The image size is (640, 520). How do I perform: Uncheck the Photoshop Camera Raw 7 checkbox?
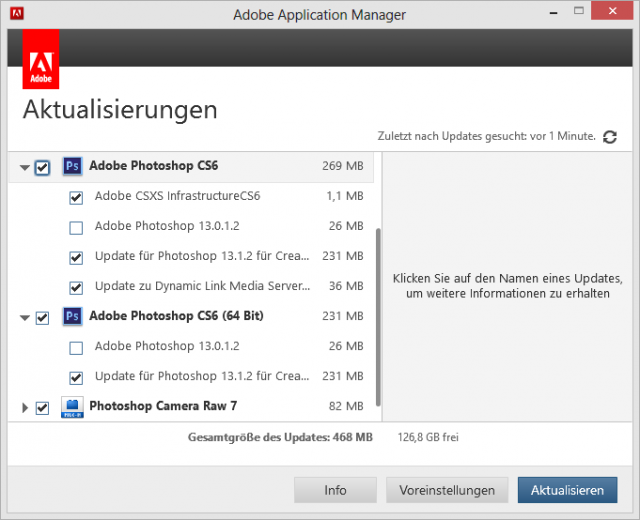(x=42, y=408)
